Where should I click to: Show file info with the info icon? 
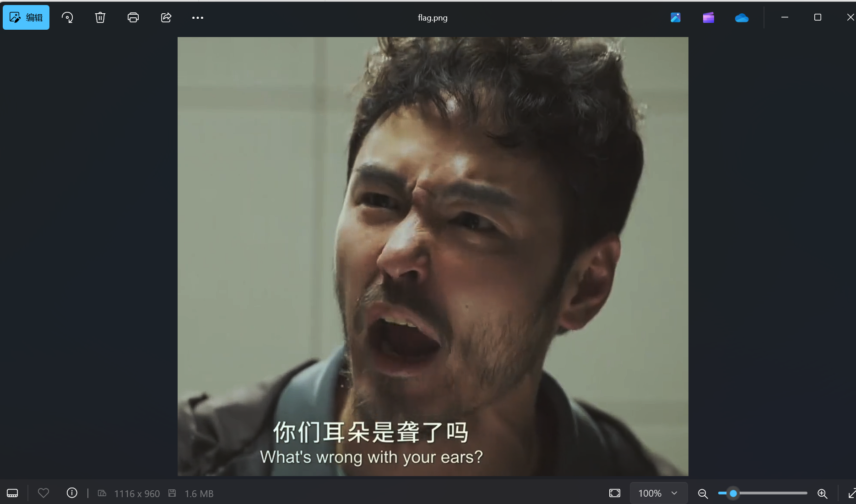(x=72, y=493)
